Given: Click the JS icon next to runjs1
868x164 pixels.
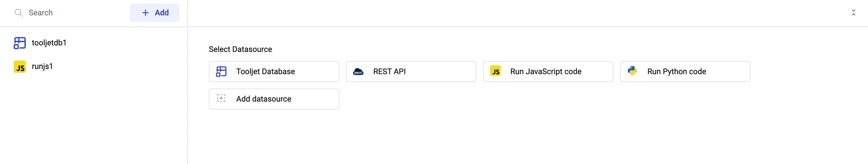Looking at the screenshot, I should pyautogui.click(x=20, y=67).
